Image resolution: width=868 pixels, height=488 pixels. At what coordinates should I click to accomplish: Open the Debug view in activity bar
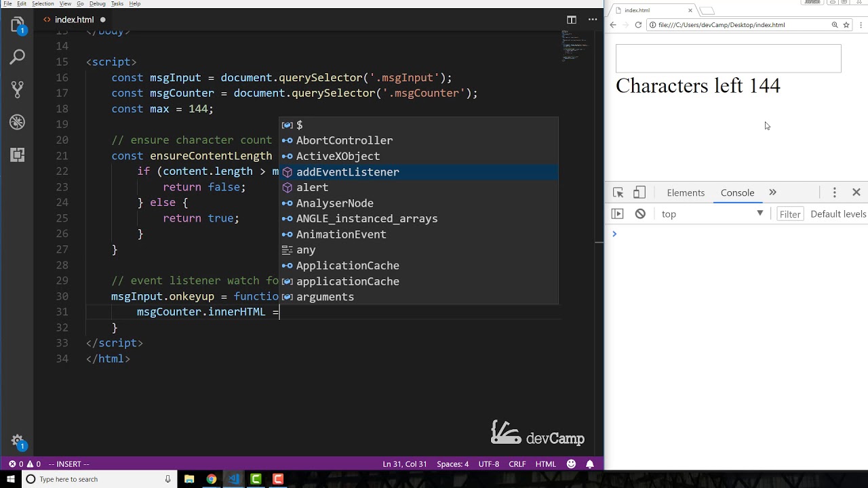pos(18,122)
